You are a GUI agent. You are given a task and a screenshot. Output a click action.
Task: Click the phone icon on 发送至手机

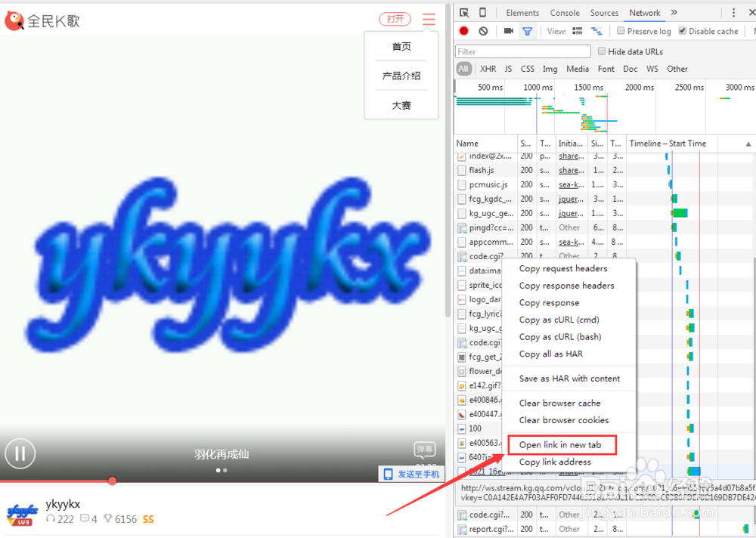(388, 475)
